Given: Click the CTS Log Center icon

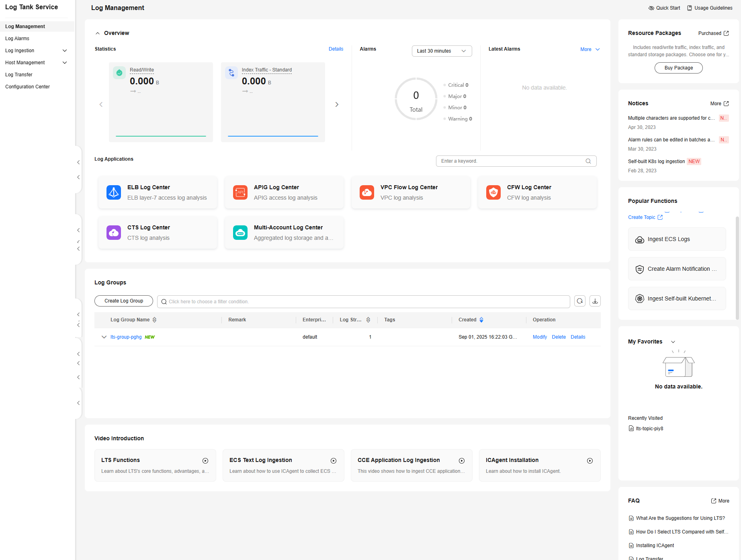Looking at the screenshot, I should pos(114,233).
